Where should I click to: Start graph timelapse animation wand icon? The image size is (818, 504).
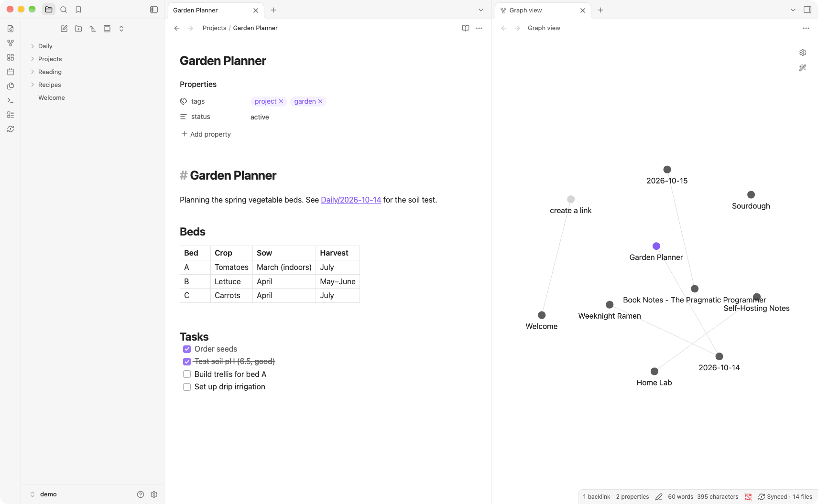pyautogui.click(x=803, y=68)
